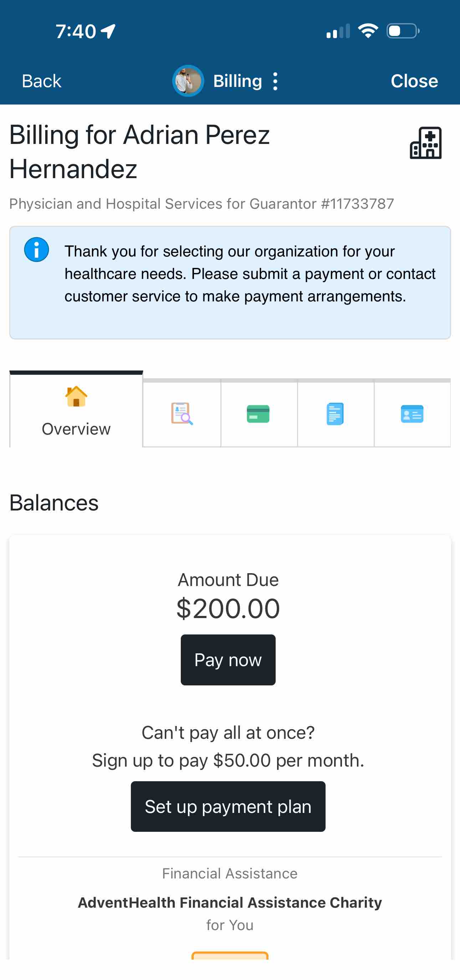Tap the $200.00 amount due figure

tap(228, 608)
